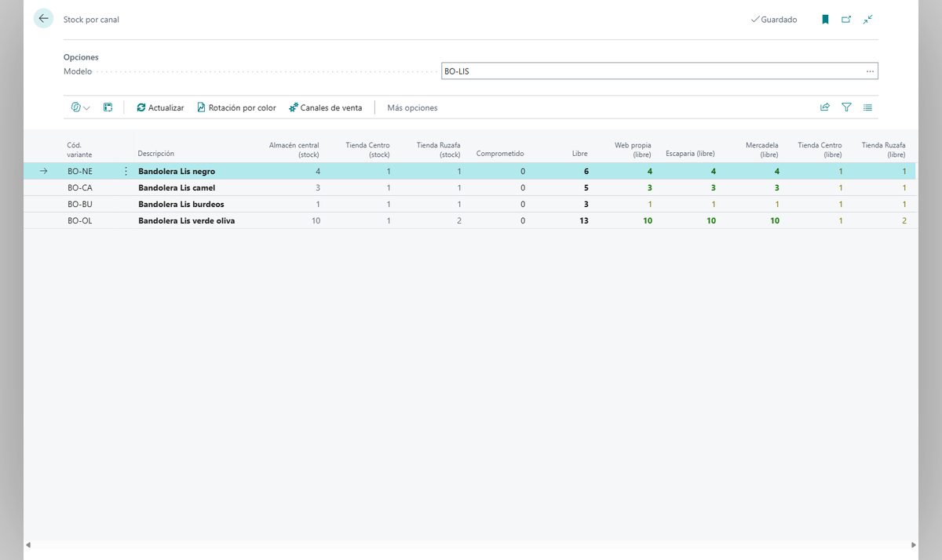Click the Web propia (libre) column header

point(633,150)
